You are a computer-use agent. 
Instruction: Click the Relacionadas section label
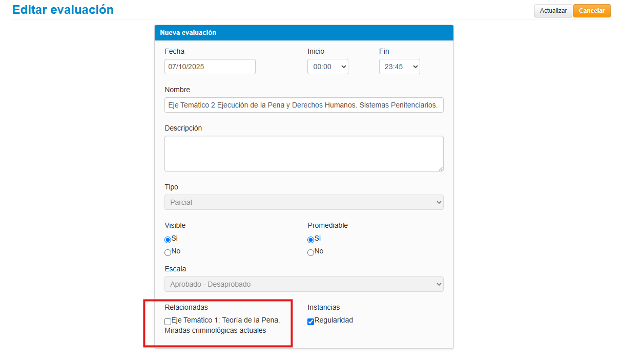tap(186, 307)
